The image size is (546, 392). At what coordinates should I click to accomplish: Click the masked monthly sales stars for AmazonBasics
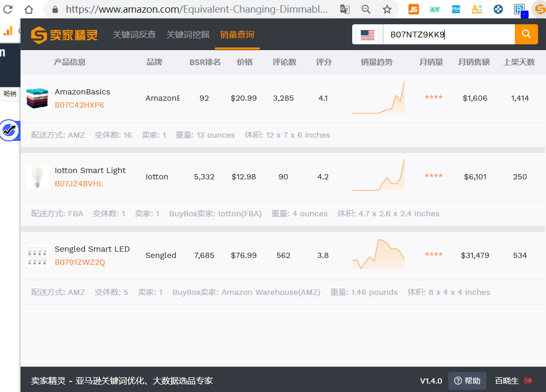pos(434,98)
